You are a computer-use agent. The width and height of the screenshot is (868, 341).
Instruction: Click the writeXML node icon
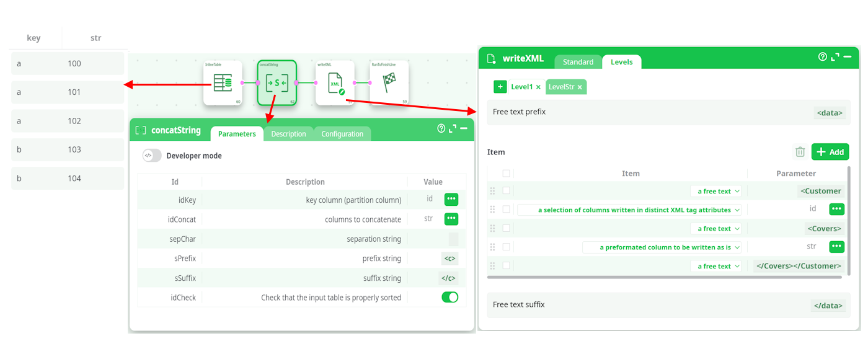coord(335,82)
